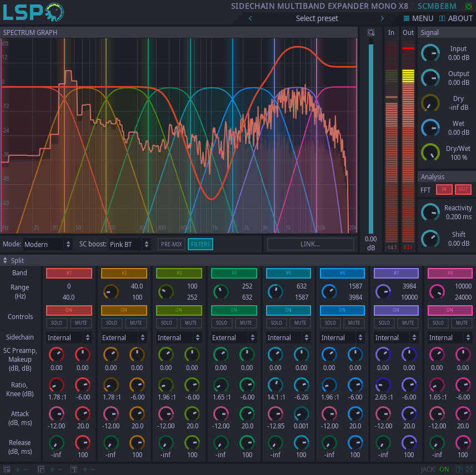Disable the ON switch for band #1
Screen dimensions: 476x475
69,310
